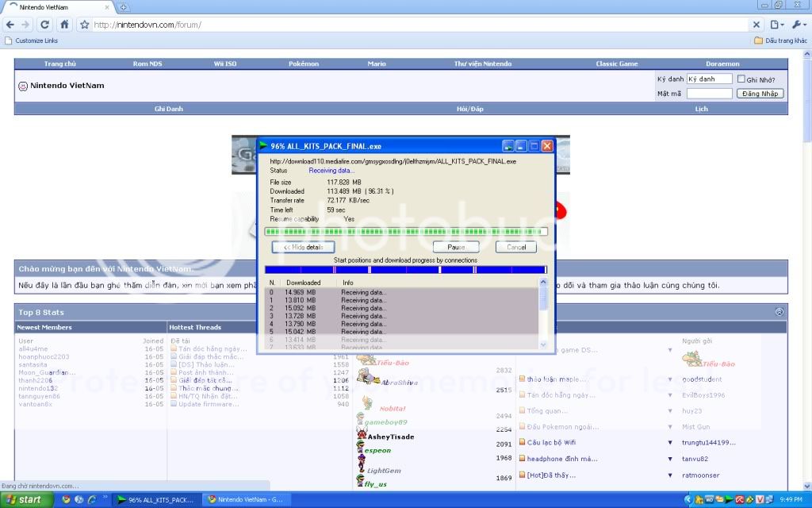Click the address bar URL field
The image size is (812, 508).
pos(419,25)
